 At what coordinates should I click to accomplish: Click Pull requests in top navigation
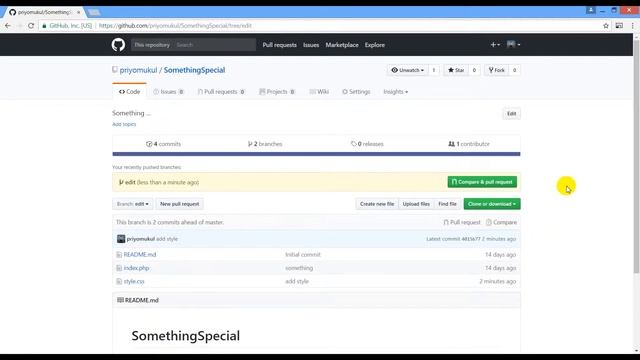tap(280, 45)
